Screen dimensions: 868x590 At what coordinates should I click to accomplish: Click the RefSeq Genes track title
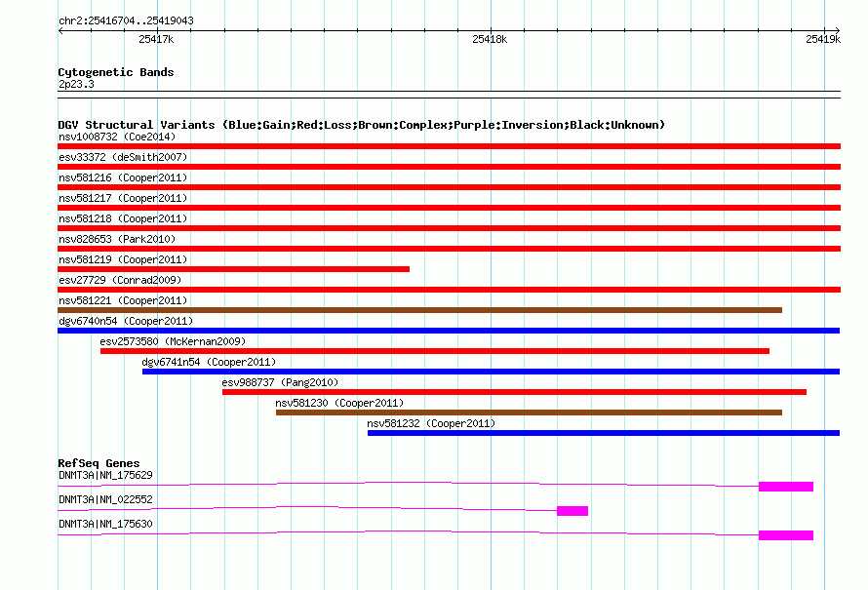click(x=99, y=463)
